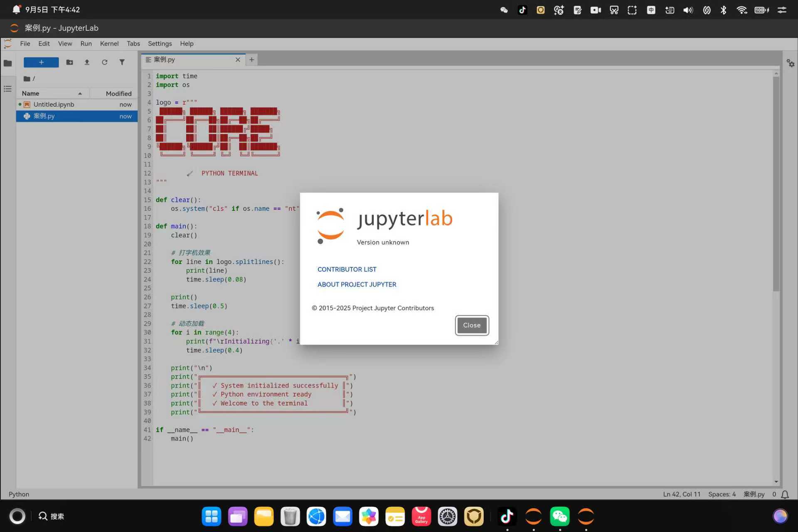Open Wi-Fi settings from tray

tap(742, 10)
